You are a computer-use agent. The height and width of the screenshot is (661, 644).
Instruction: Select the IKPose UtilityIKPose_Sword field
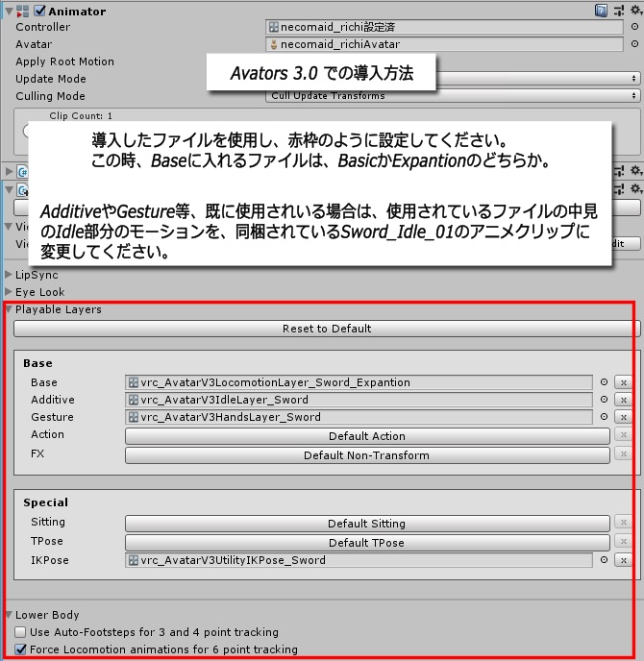[359, 560]
